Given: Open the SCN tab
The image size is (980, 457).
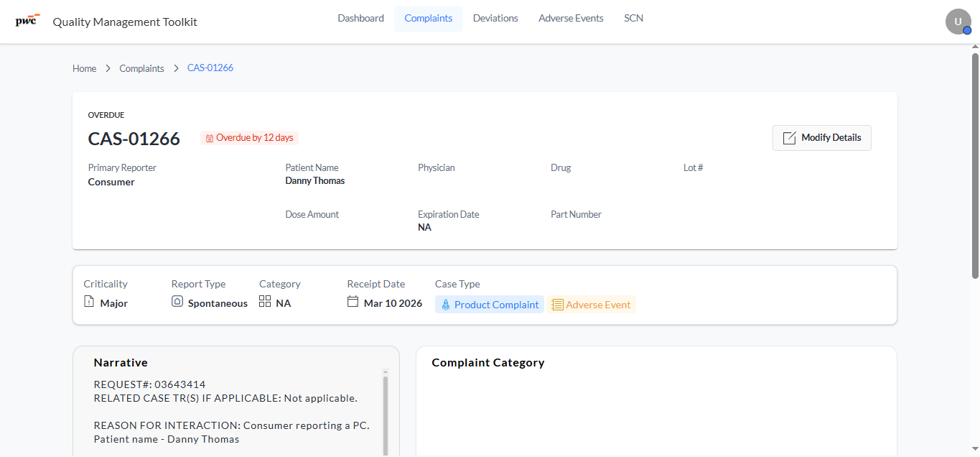Looking at the screenshot, I should 633,19.
